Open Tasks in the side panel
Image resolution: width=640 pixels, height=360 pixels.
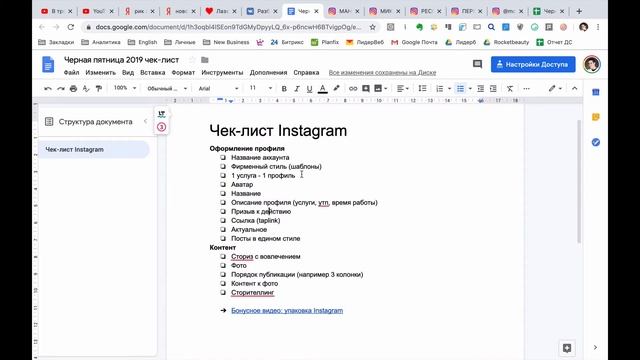pyautogui.click(x=596, y=142)
